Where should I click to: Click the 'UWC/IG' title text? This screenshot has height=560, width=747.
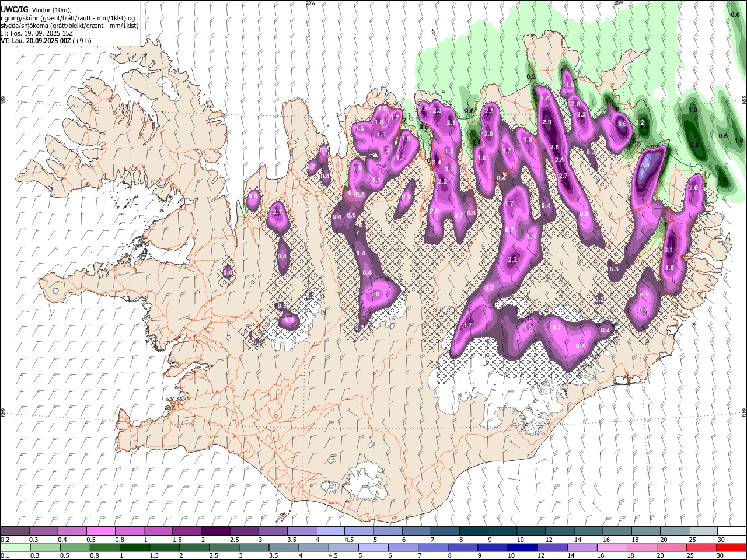click(x=14, y=9)
